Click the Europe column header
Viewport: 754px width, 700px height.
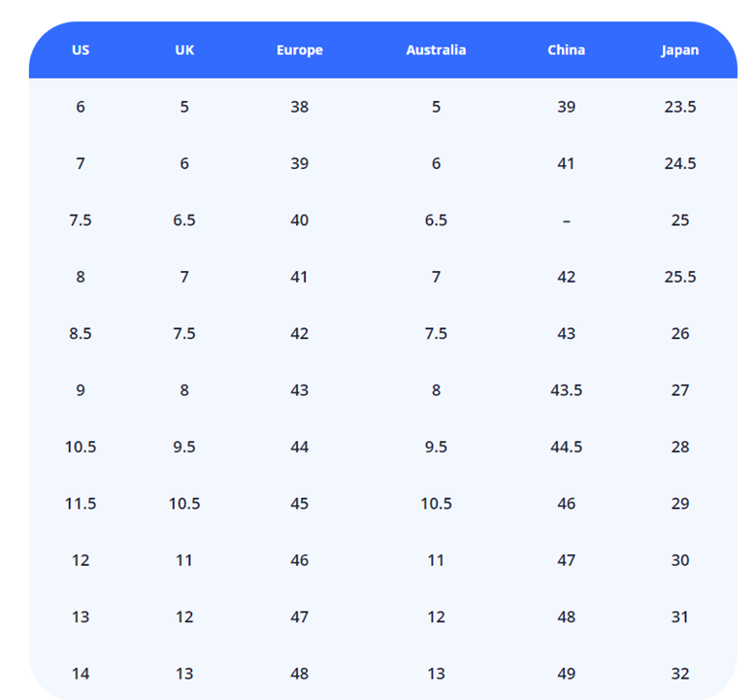(x=299, y=50)
